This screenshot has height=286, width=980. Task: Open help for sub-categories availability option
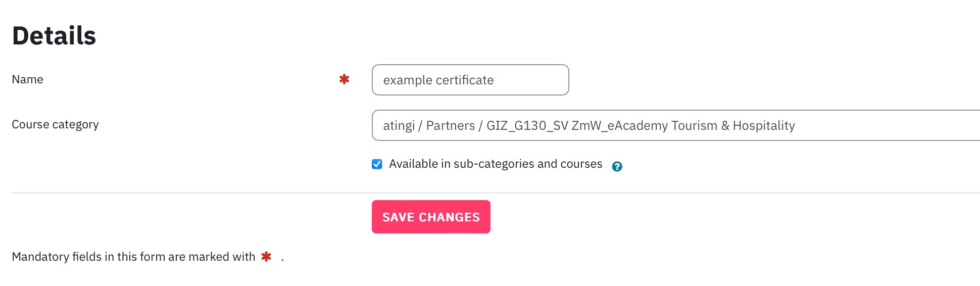pos(617,166)
